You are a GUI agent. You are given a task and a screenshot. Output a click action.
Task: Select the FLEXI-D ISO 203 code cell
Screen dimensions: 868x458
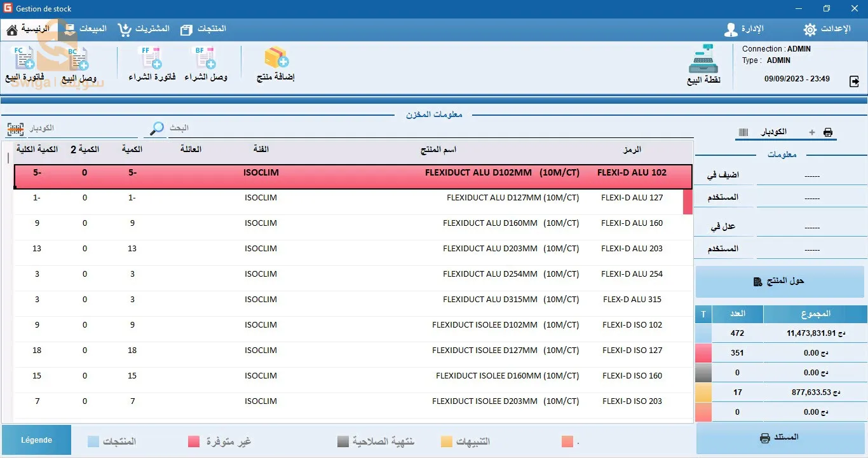click(x=632, y=401)
